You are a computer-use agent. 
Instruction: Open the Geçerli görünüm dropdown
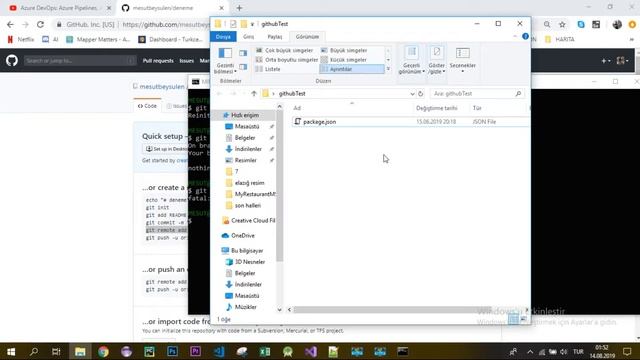point(411,60)
